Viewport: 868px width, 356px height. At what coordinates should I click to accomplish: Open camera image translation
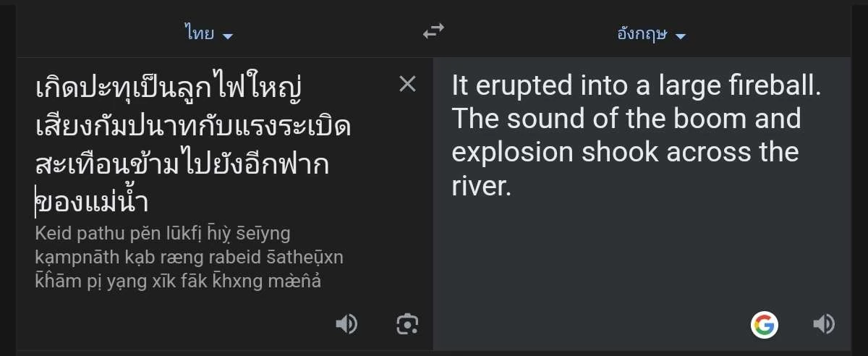[408, 324]
